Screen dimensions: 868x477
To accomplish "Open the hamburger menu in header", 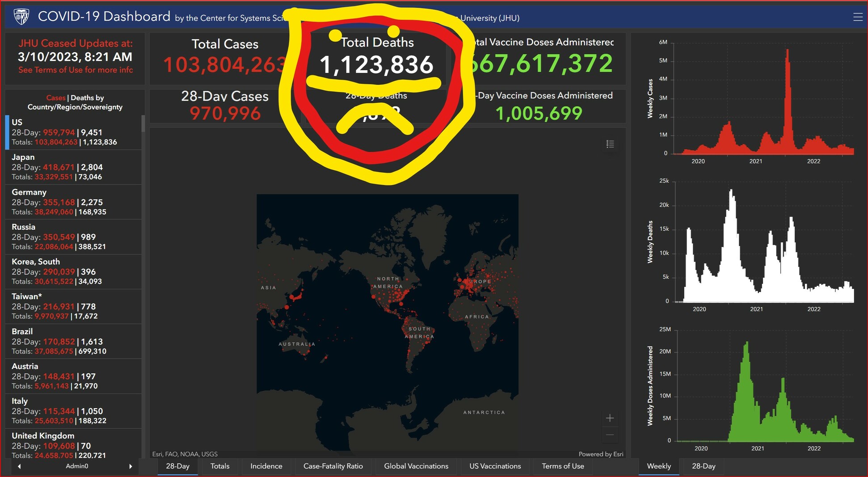I will [857, 17].
